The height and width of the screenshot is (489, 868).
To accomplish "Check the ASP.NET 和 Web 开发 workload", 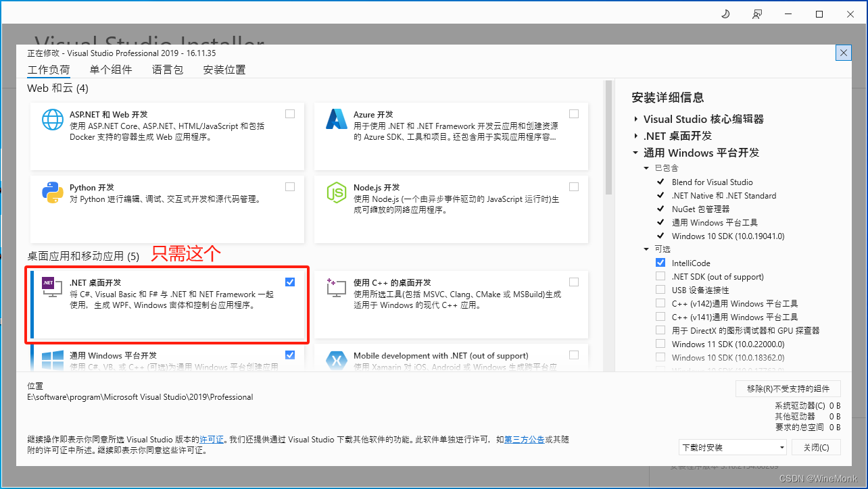I will click(x=290, y=114).
